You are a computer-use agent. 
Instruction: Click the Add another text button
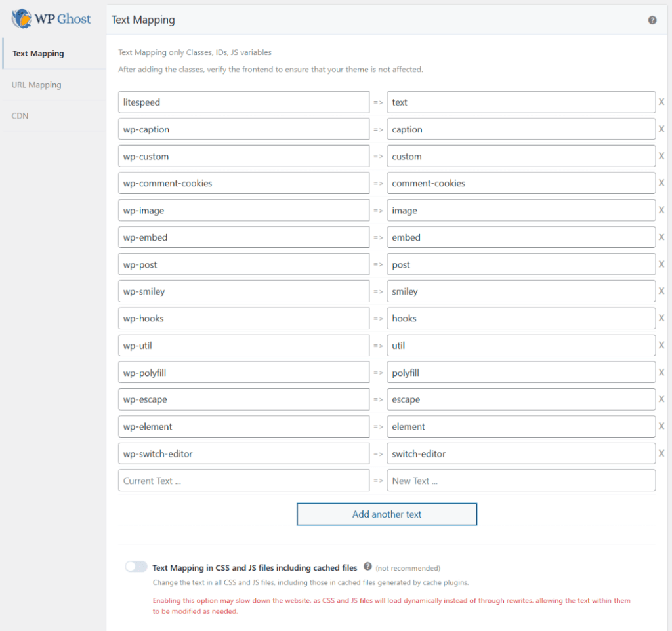coord(387,514)
